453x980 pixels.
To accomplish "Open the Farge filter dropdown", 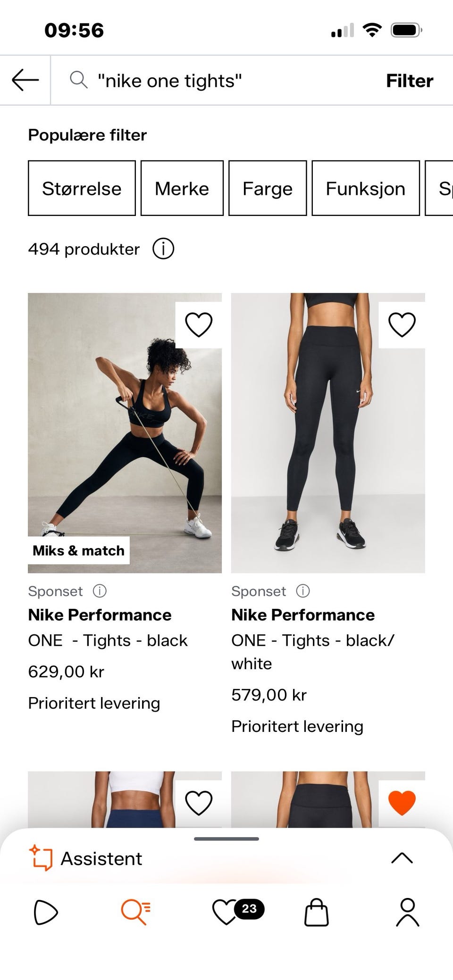I will (268, 188).
